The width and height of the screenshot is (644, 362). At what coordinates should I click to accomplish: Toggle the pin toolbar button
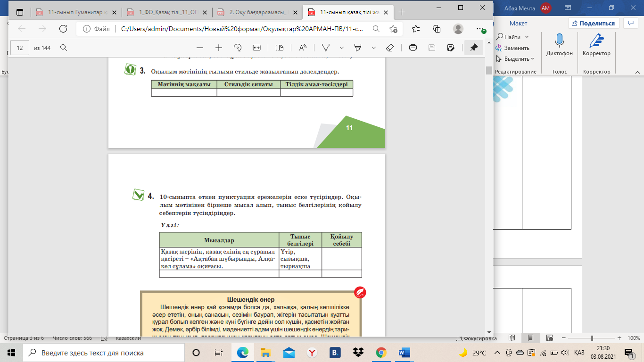(x=474, y=48)
